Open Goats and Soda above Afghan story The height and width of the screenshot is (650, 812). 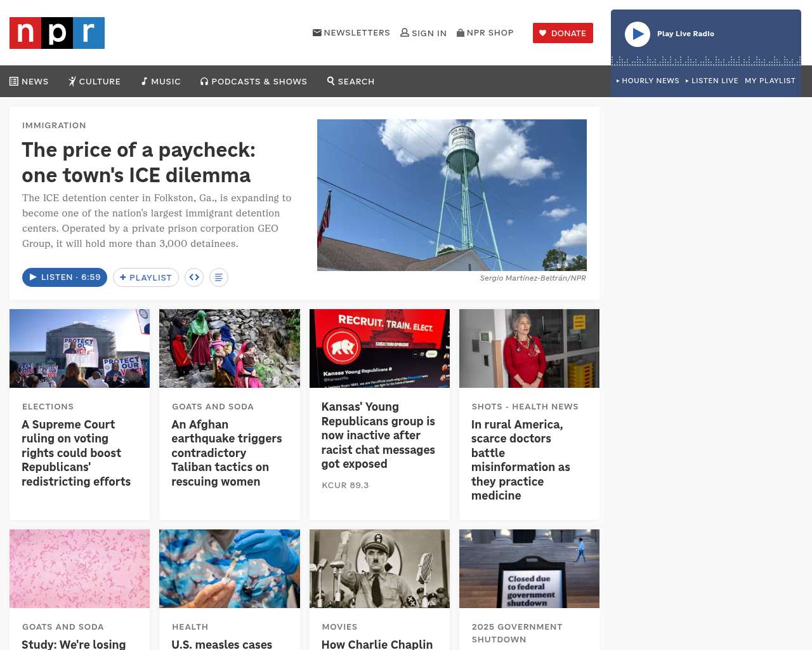213,406
